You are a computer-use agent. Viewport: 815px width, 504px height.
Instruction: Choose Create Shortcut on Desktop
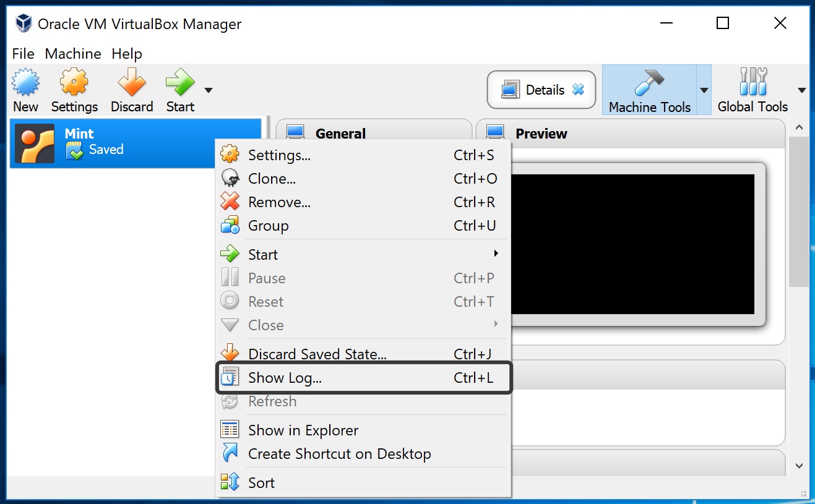[363, 453]
